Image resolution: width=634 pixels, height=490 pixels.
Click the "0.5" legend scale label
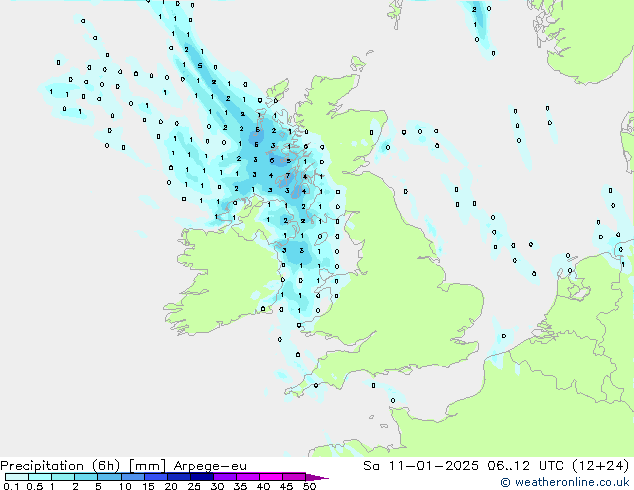point(35,486)
